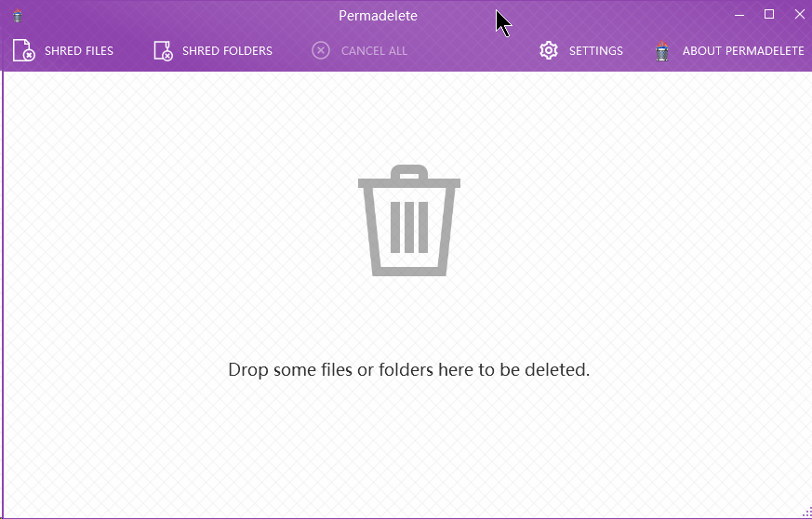Choose the SHRED FOLDERS label
This screenshot has height=519, width=812.
(x=227, y=51)
